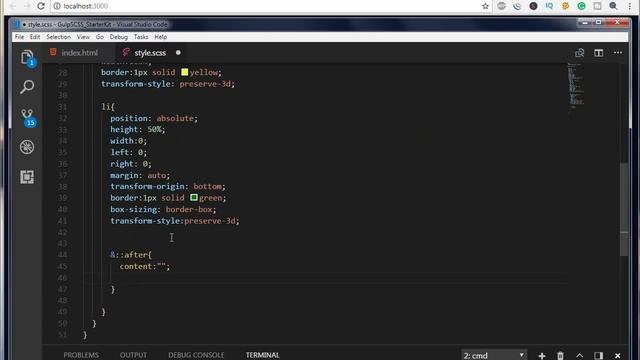Open Chrome's three-dot menu
Viewport: 640px width, 360px height.
629,6
